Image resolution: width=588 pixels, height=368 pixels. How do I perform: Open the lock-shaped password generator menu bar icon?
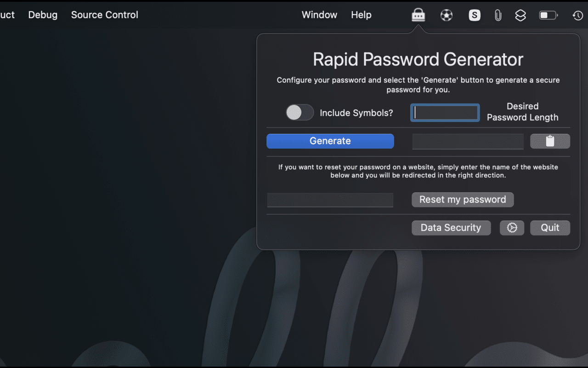(418, 15)
